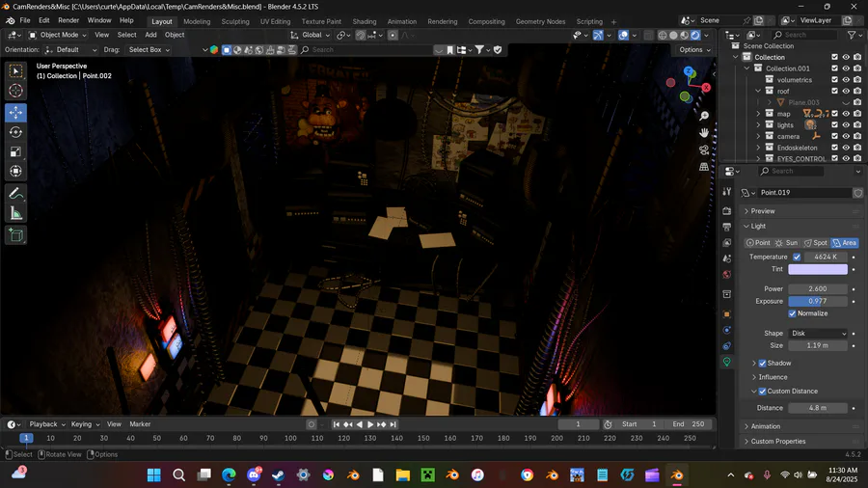Hide the volumetrics collection in viewport
Image resolution: width=868 pixels, height=488 pixels.
846,80
